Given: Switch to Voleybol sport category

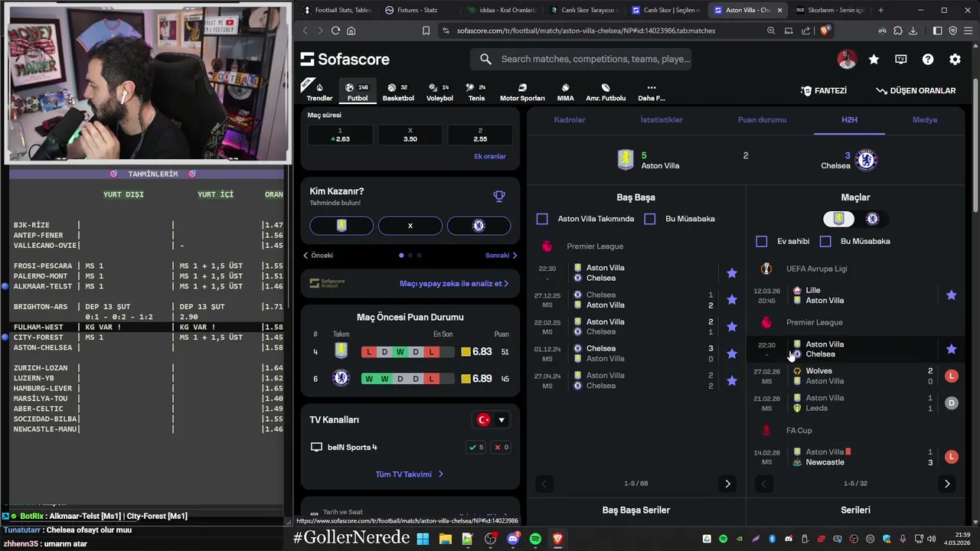Looking at the screenshot, I should tap(439, 92).
